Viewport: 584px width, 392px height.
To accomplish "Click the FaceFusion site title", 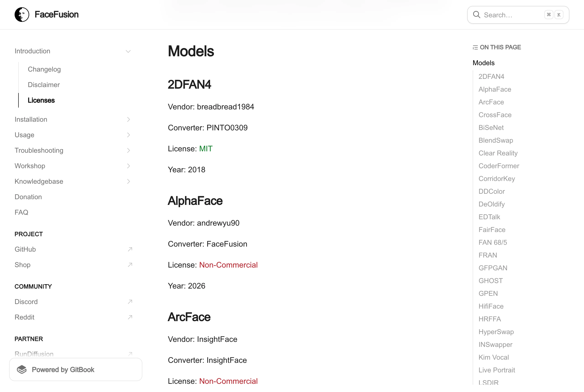I will click(x=57, y=15).
